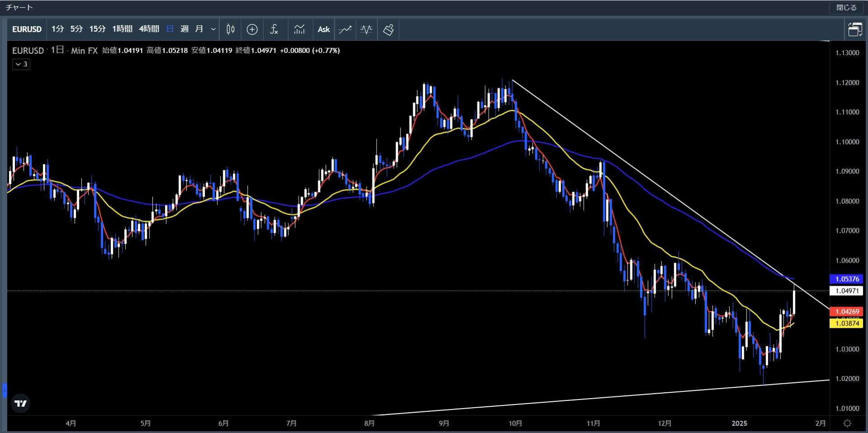Click the 2025 label on time axis
This screenshot has width=868, height=433.
tap(739, 424)
